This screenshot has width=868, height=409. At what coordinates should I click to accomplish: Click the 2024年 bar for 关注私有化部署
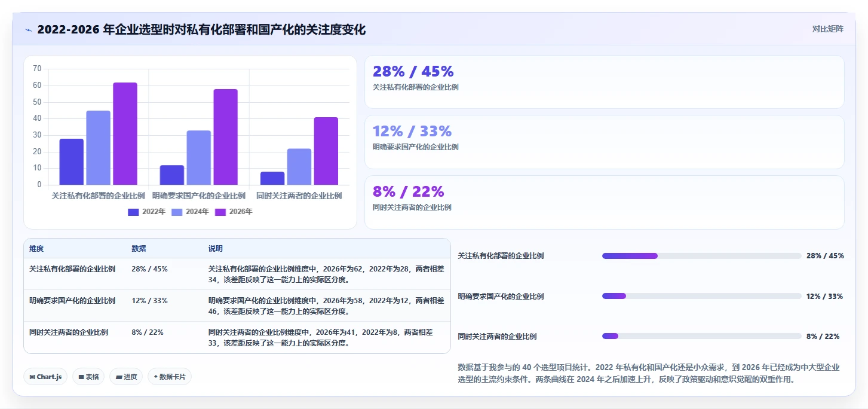tap(99, 148)
